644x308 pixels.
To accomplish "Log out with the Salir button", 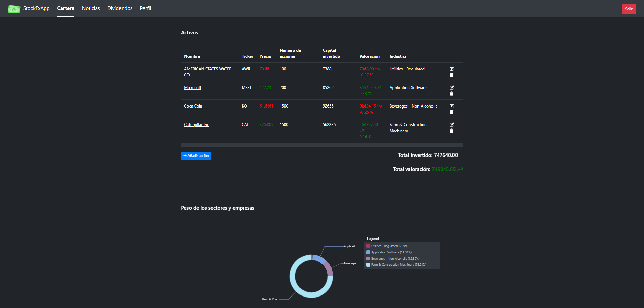I will click(629, 9).
